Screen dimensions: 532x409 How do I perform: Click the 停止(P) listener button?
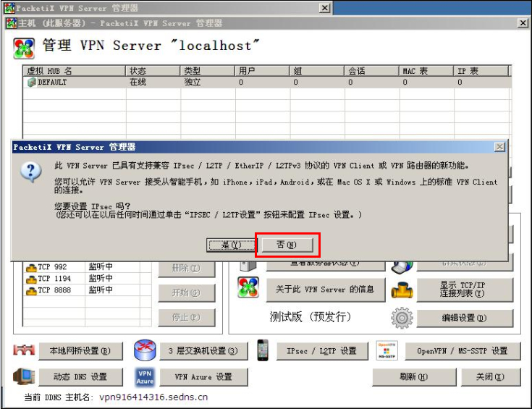pyautogui.click(x=186, y=317)
